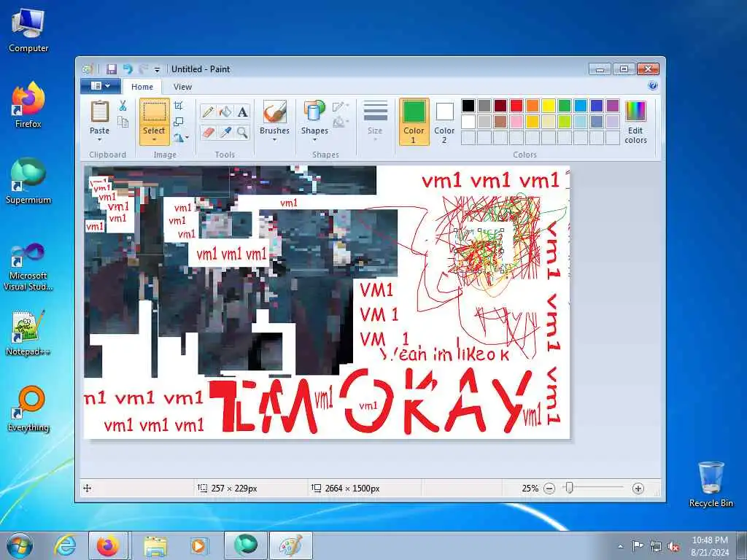The height and width of the screenshot is (560, 747).
Task: Expand the Shapes dropdown arrow
Action: coord(314,139)
